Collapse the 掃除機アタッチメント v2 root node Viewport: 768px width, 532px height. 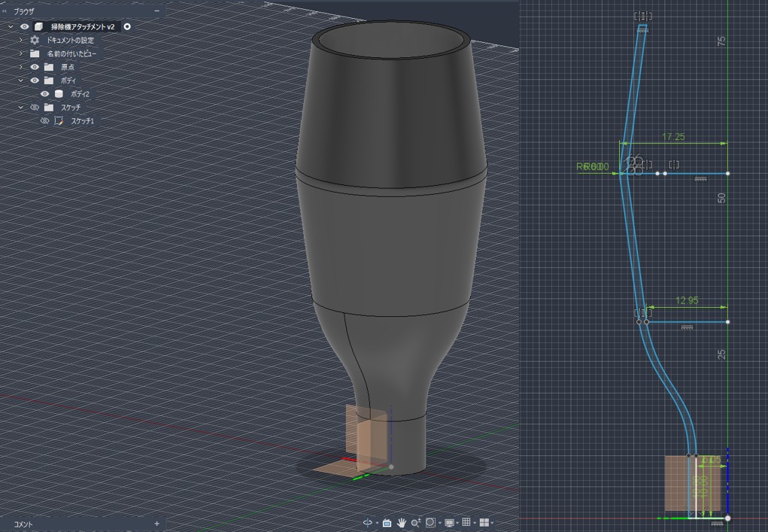tap(11, 26)
